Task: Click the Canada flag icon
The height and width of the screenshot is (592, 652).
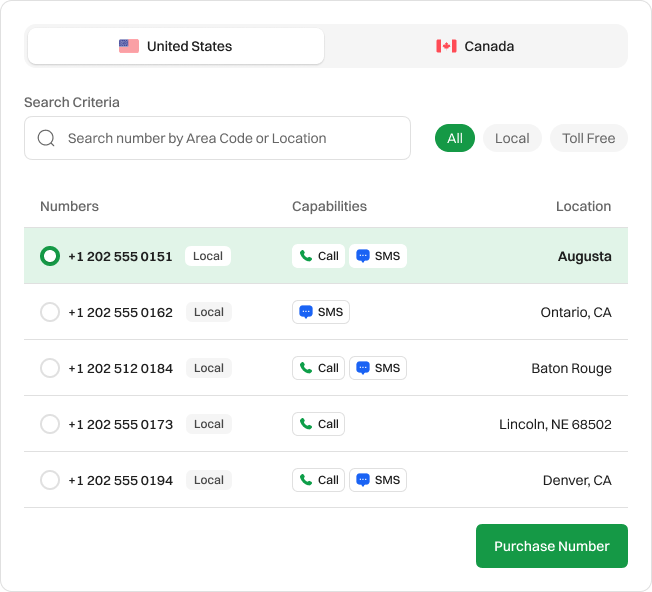Action: click(446, 46)
